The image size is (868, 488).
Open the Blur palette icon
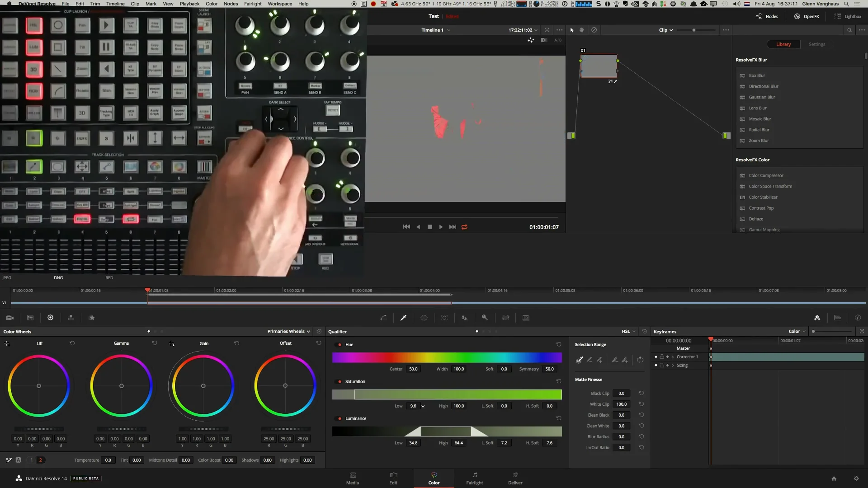pyautogui.click(x=464, y=318)
